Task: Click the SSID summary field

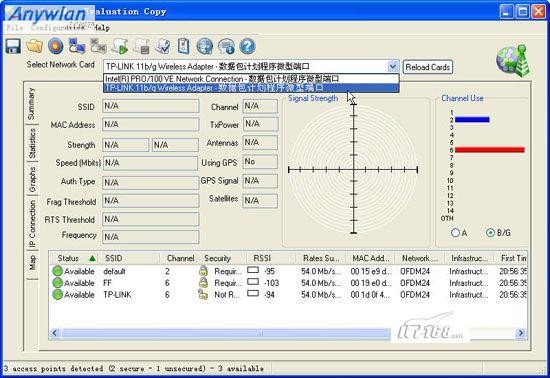Action: pos(150,106)
